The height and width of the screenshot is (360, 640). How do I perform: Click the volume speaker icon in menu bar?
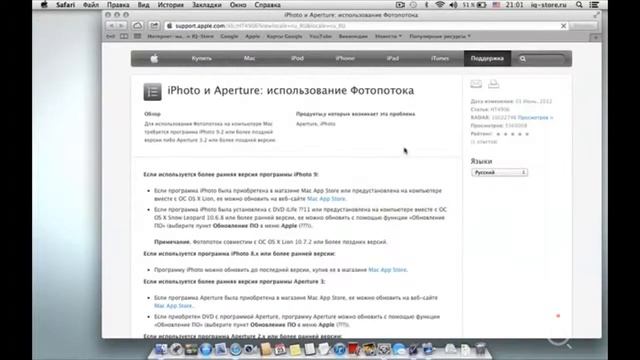pyautogui.click(x=453, y=5)
